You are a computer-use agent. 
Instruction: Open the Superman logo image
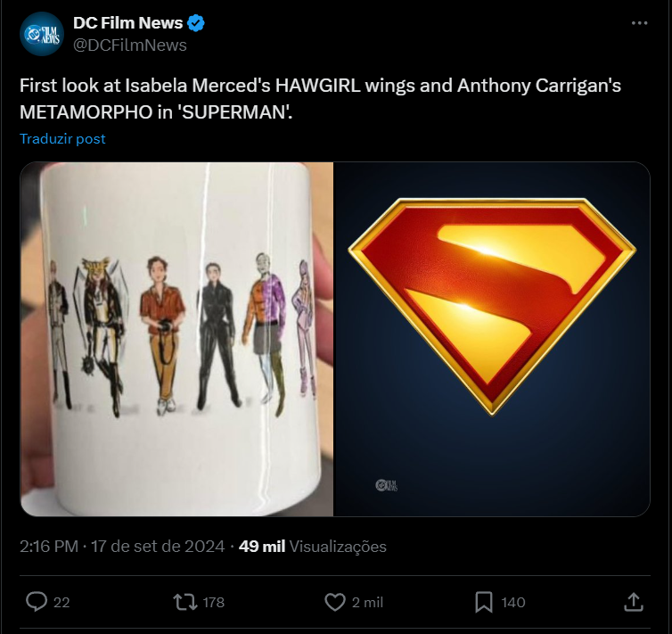click(491, 339)
